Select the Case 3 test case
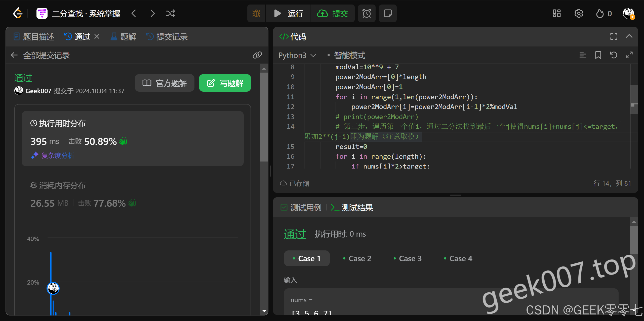644x321 pixels. tap(408, 258)
